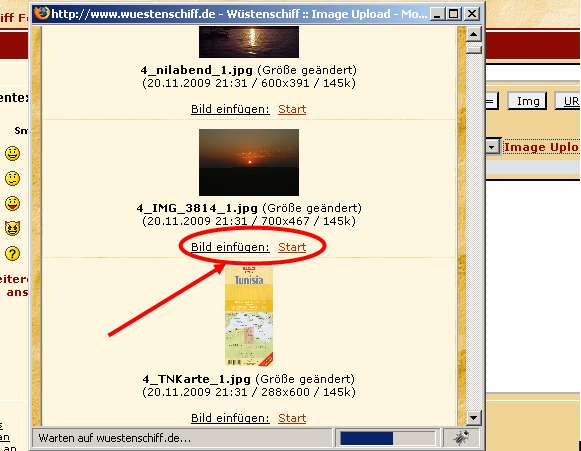Click the Tunisia map thumbnail
Viewport: 581px width, 451px height.
click(249, 316)
